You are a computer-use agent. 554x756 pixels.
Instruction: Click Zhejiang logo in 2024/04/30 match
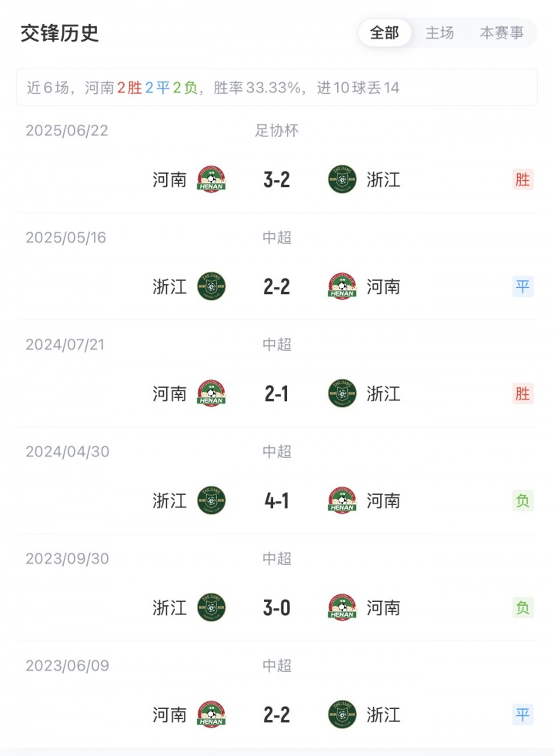(x=211, y=500)
